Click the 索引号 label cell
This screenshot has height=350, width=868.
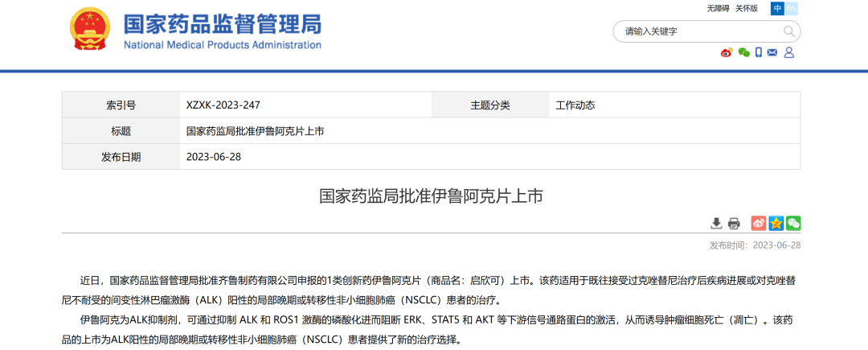click(x=121, y=105)
